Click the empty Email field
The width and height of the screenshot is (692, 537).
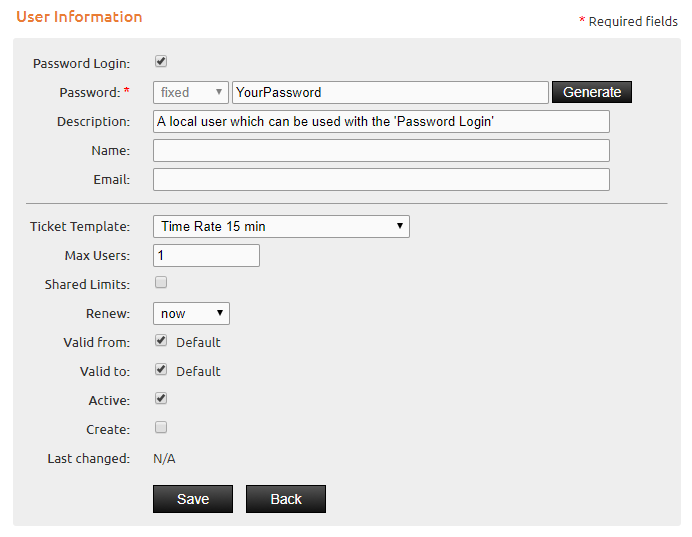381,180
